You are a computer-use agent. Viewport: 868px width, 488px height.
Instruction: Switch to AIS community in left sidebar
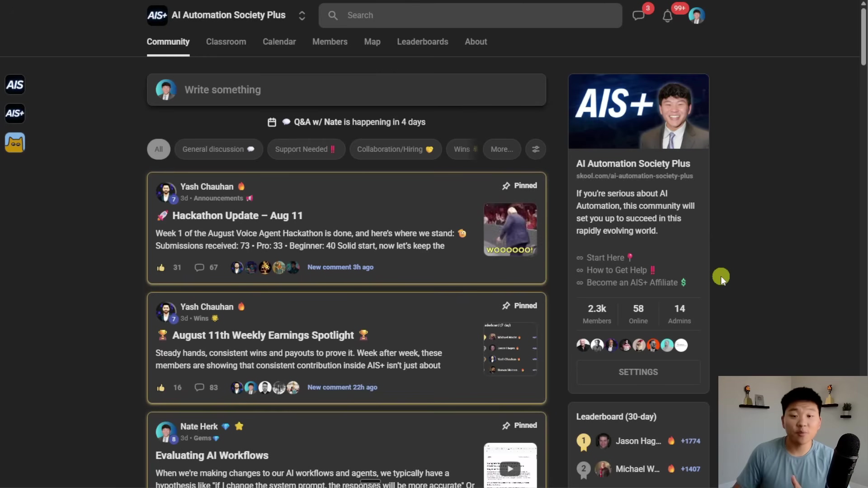coord(15,85)
